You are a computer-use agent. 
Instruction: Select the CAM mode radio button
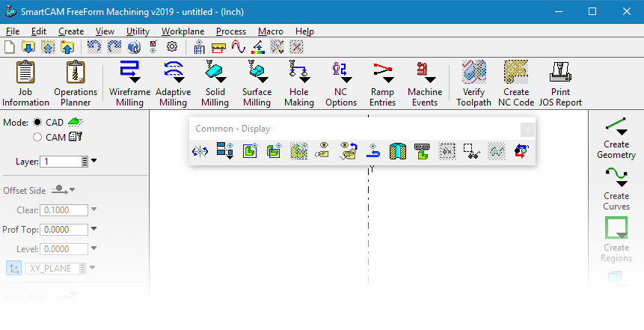click(37, 137)
